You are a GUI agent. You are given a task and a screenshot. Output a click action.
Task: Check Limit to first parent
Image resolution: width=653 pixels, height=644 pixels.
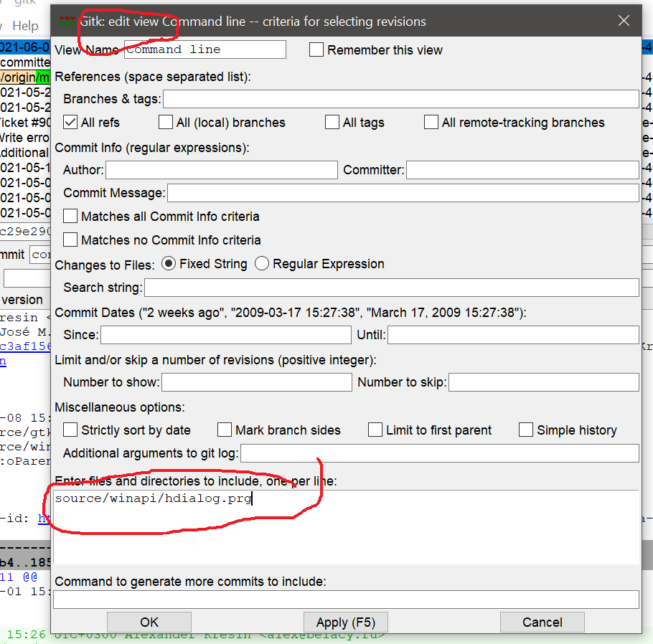[375, 430]
